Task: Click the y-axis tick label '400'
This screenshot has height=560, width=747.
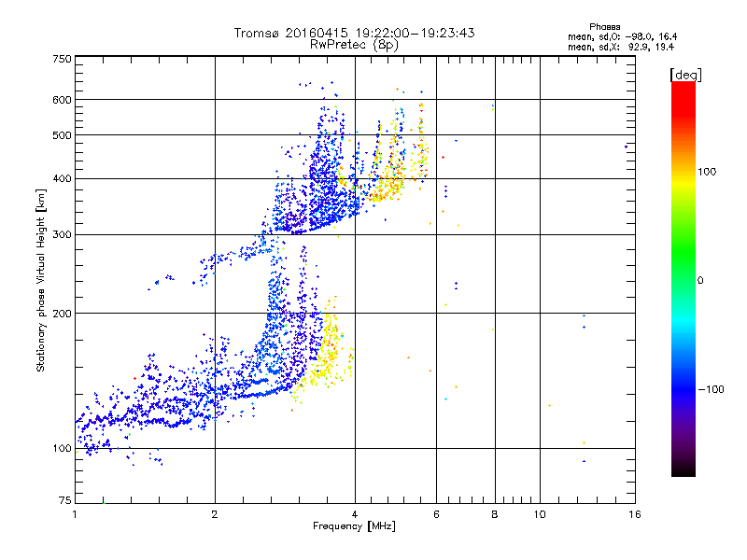Action: pyautogui.click(x=62, y=179)
